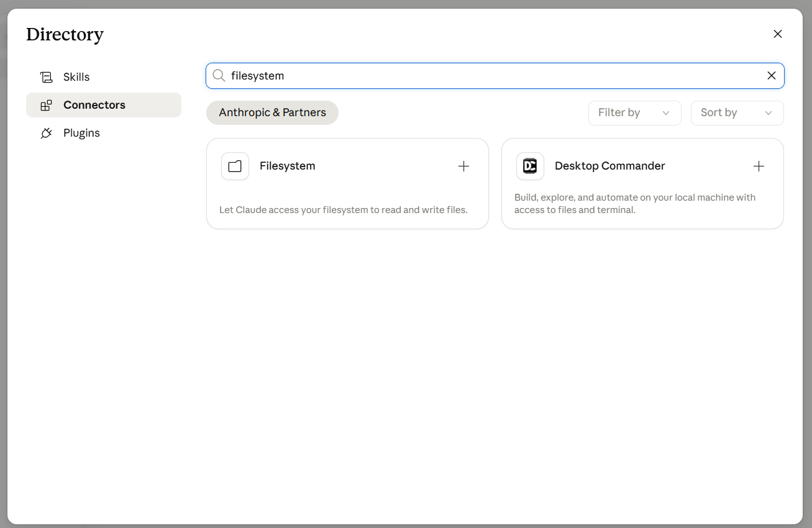Viewport: 812px width, 528px height.
Task: Close the Directory dialog
Action: [x=778, y=34]
